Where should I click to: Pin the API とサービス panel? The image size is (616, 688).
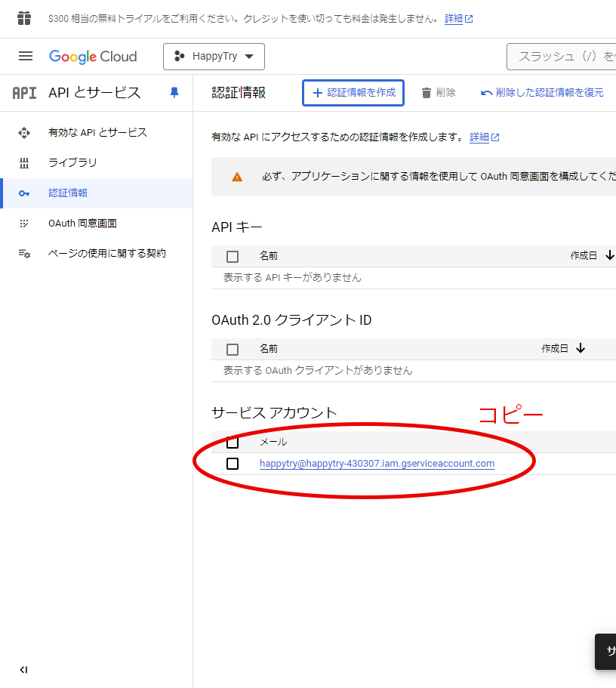click(174, 92)
